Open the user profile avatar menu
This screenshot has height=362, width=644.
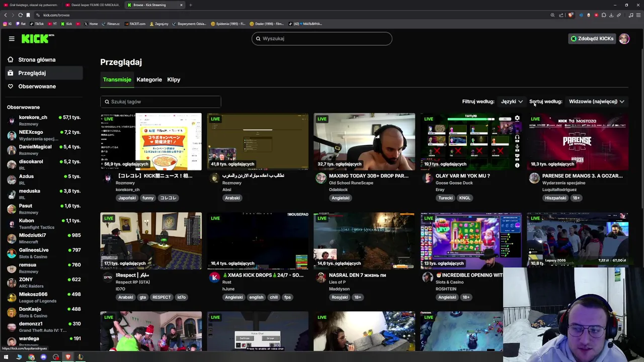pyautogui.click(x=624, y=39)
